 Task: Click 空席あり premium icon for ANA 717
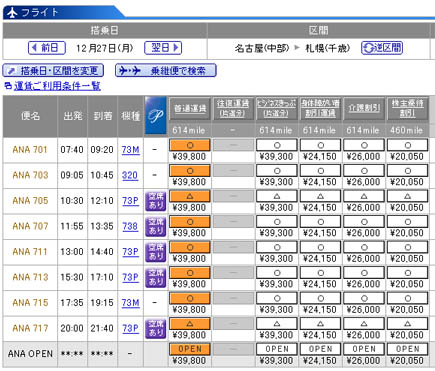coord(156,328)
